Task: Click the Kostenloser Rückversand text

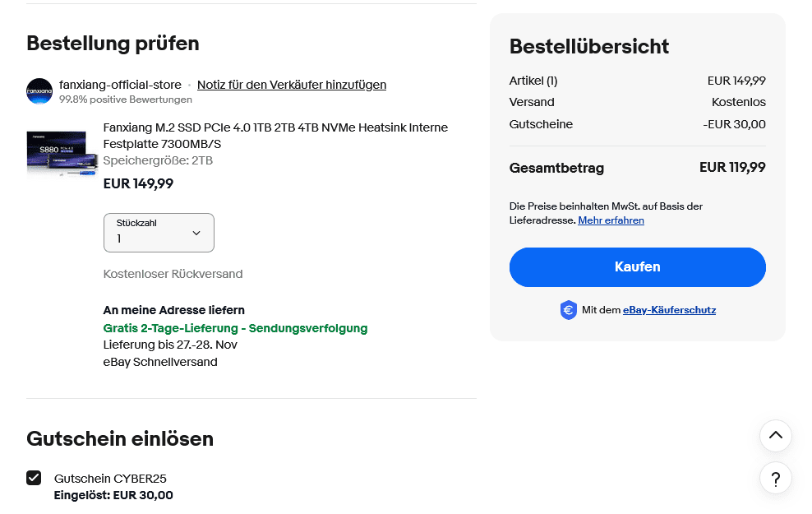Action: tap(173, 274)
